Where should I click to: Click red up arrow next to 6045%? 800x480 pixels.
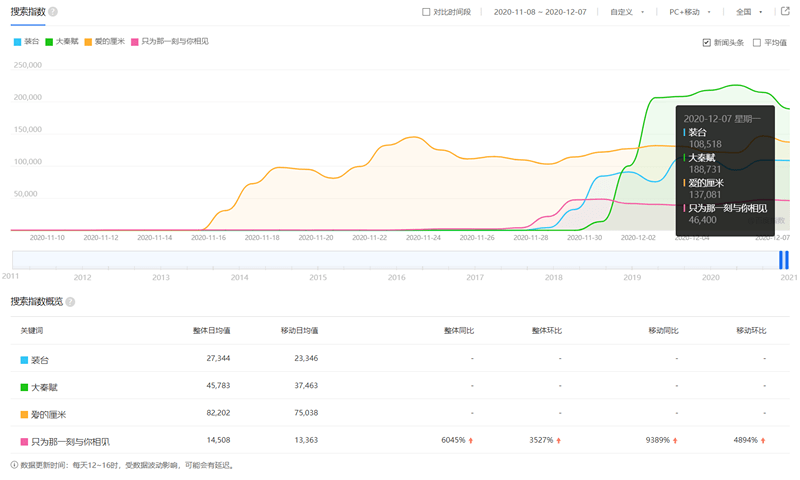click(x=470, y=440)
